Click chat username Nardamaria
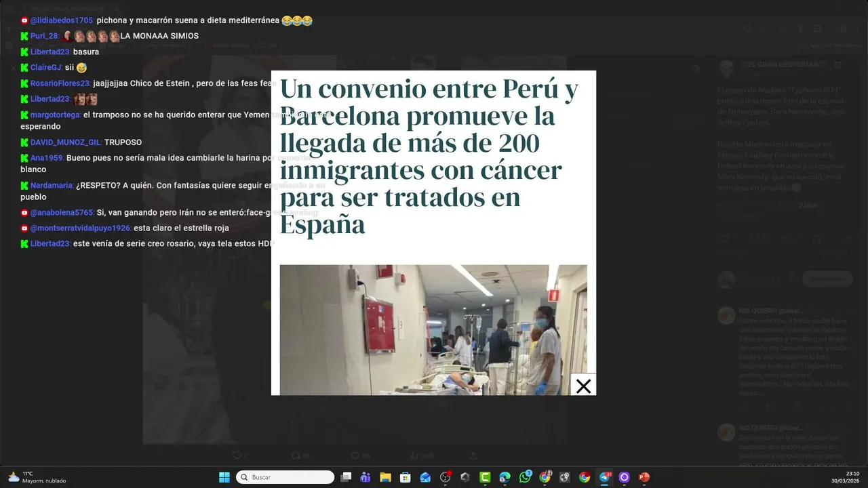 pyautogui.click(x=52, y=186)
